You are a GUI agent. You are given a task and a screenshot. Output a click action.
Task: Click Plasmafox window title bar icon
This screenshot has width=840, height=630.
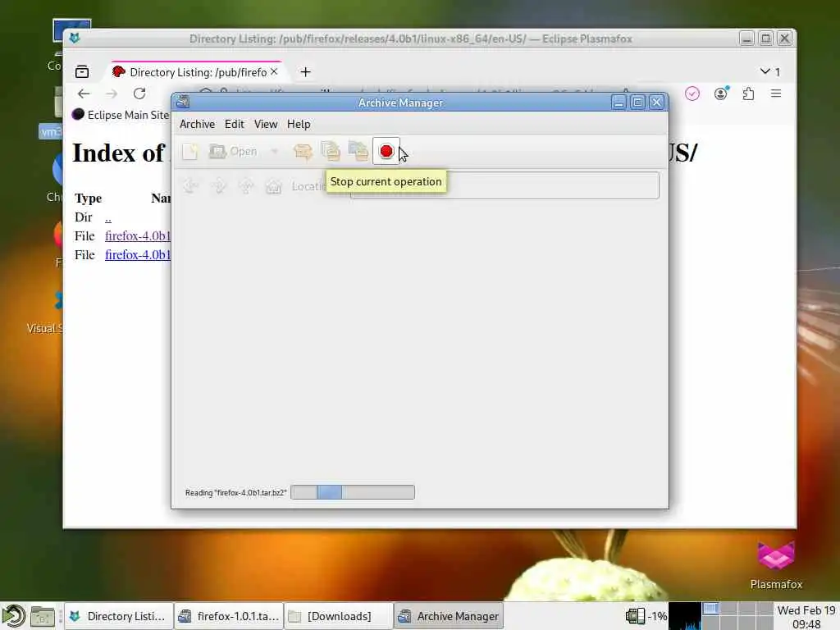pos(75,38)
